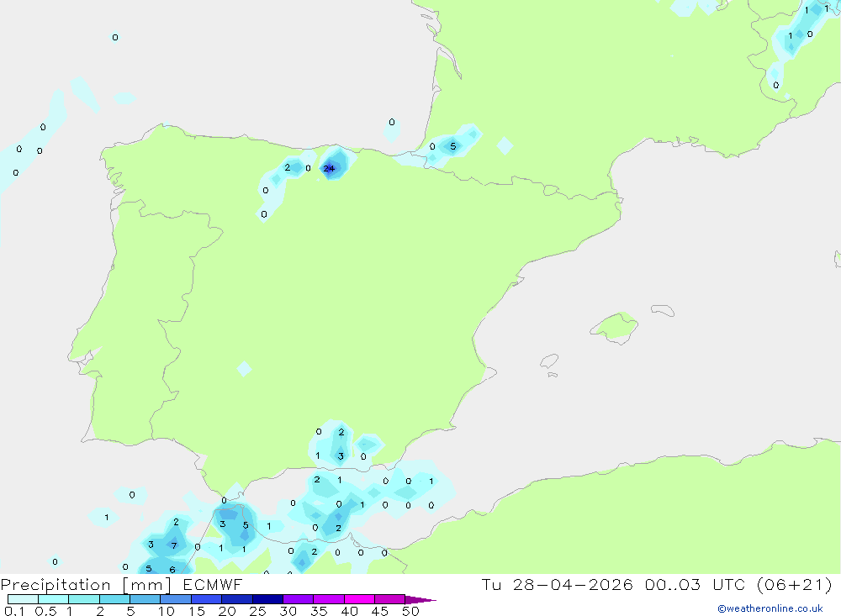Open the weatheronline.co.uk credit link

pos(770,608)
